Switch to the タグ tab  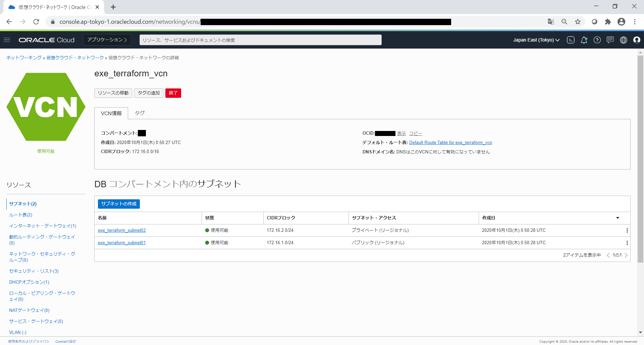[140, 113]
